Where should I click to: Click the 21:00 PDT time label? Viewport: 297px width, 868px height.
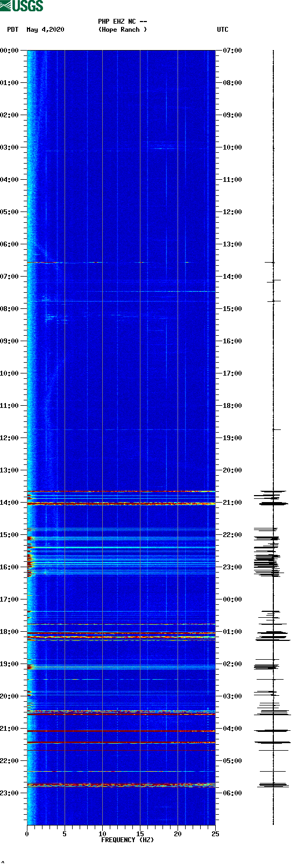pyautogui.click(x=10, y=729)
